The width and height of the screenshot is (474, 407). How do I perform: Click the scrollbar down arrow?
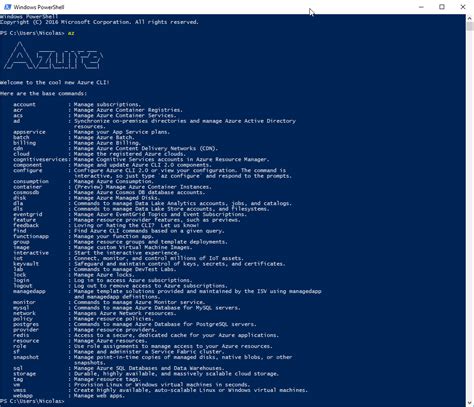pos(470,403)
